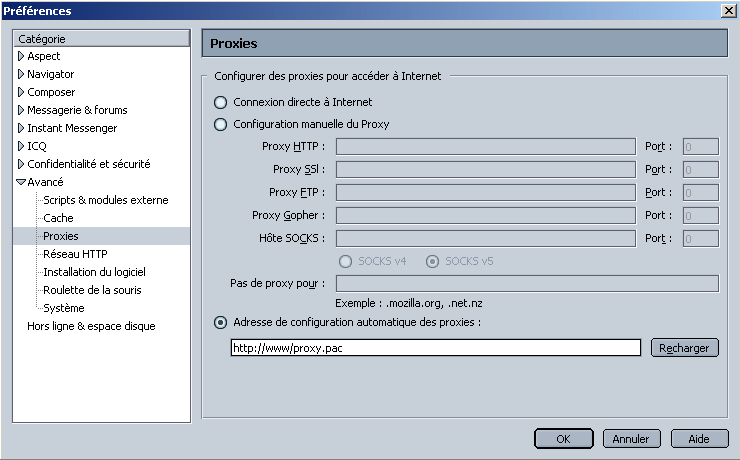
Task: Expand Messagerie & forums category
Action: (21, 110)
